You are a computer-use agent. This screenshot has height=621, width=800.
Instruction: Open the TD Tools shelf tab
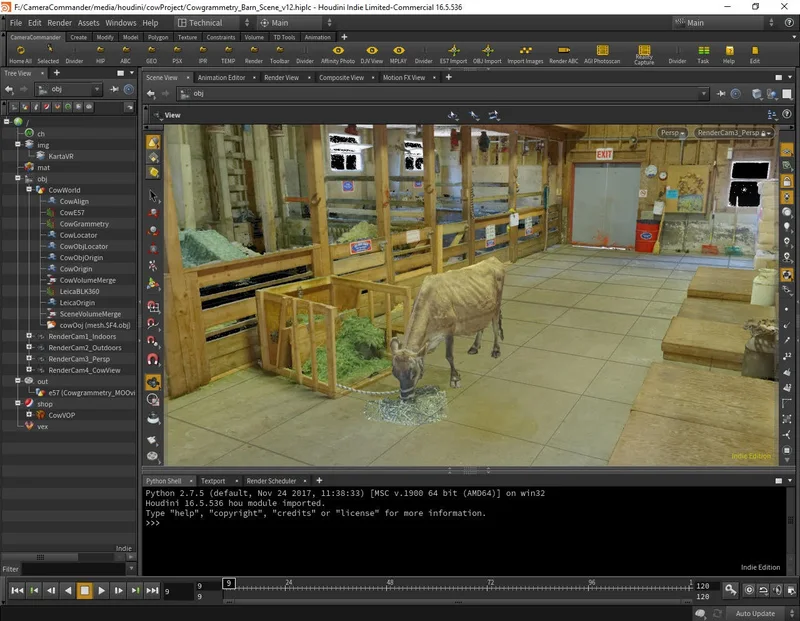coord(284,37)
